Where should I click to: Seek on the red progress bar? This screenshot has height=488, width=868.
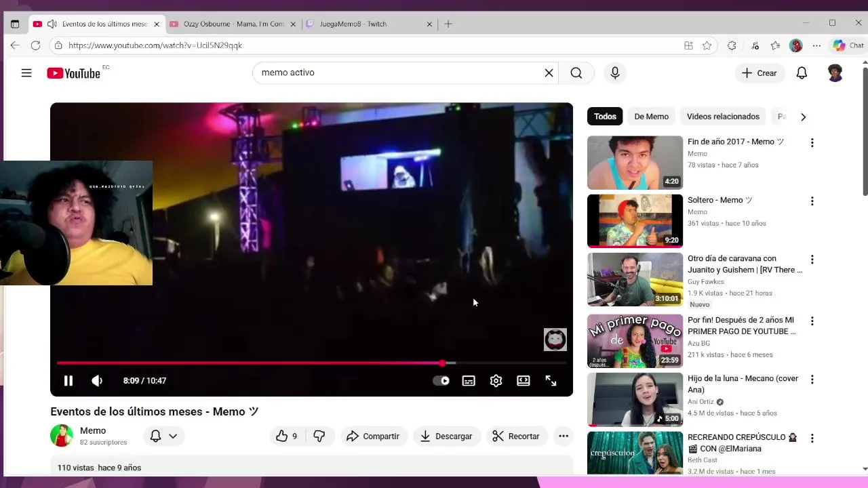311,363
